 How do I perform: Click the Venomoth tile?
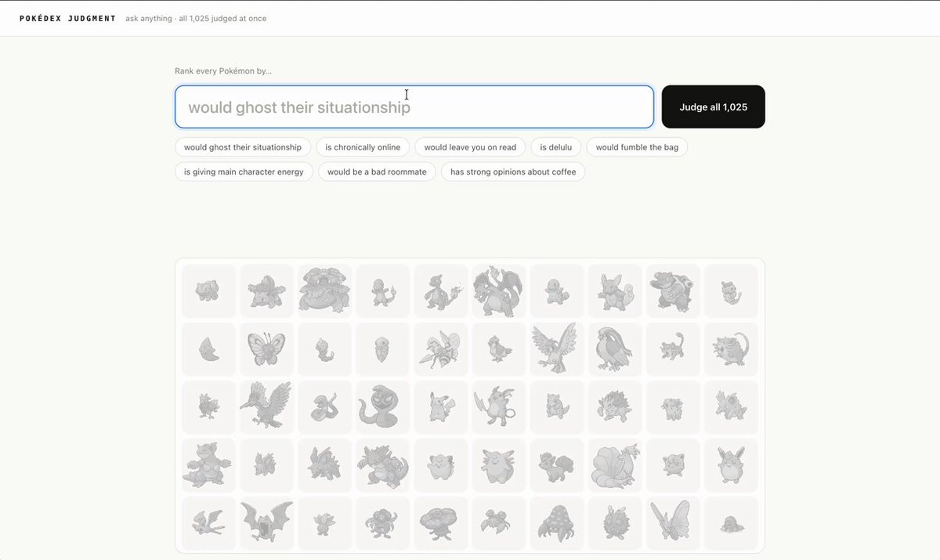(x=673, y=523)
